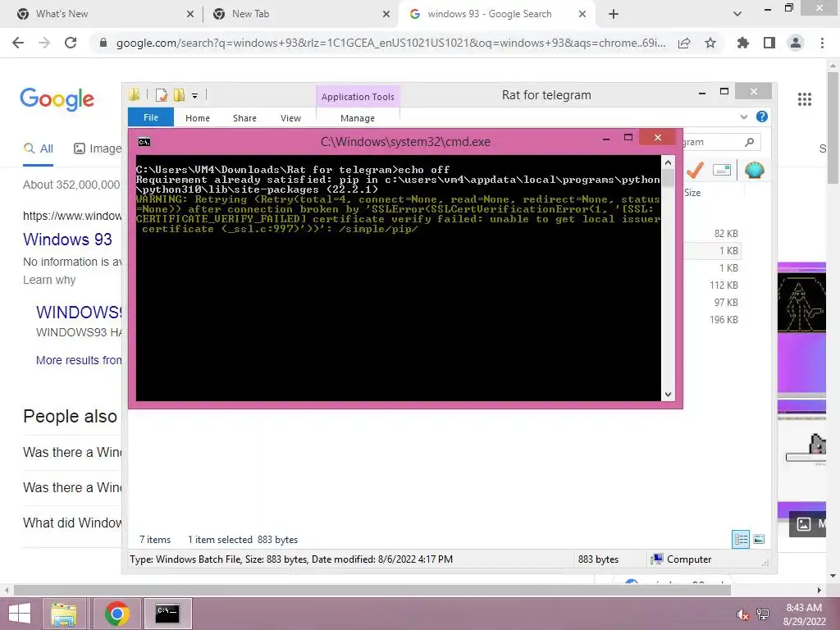
Task: Click the network tray icon
Action: (x=763, y=614)
